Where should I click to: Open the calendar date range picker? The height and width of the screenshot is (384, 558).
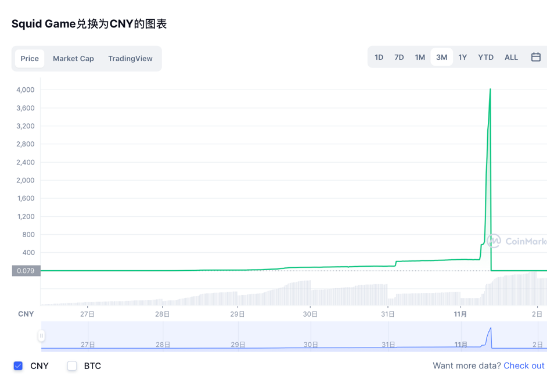click(536, 57)
